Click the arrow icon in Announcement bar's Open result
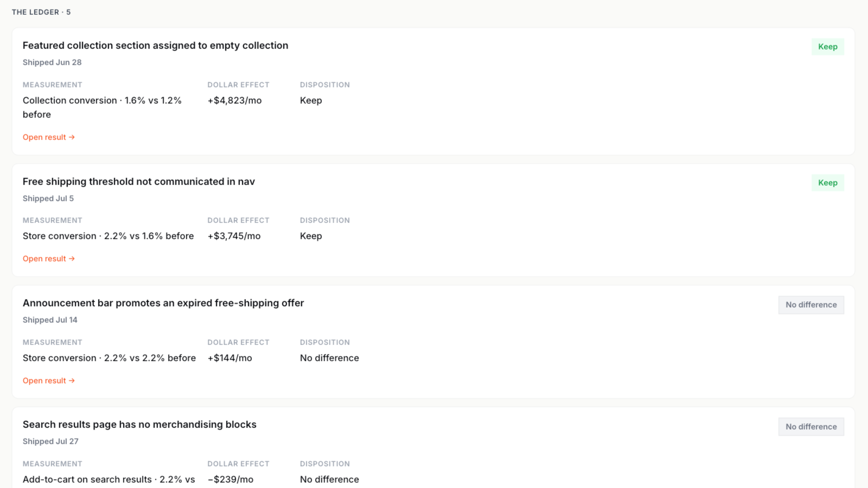The height and width of the screenshot is (488, 868). click(x=72, y=381)
